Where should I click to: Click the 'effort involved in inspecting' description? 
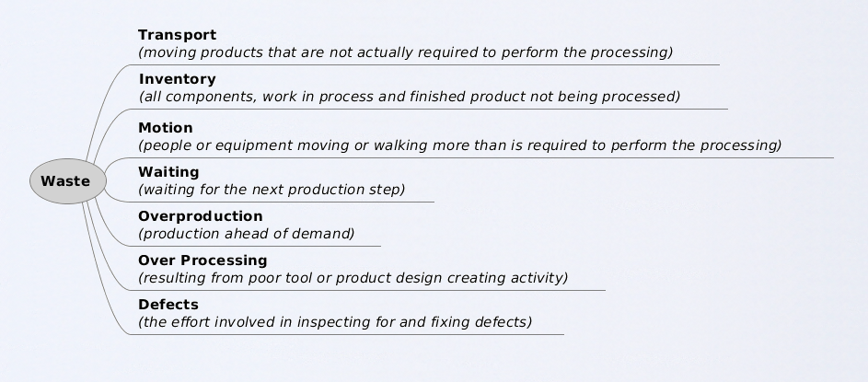(335, 322)
